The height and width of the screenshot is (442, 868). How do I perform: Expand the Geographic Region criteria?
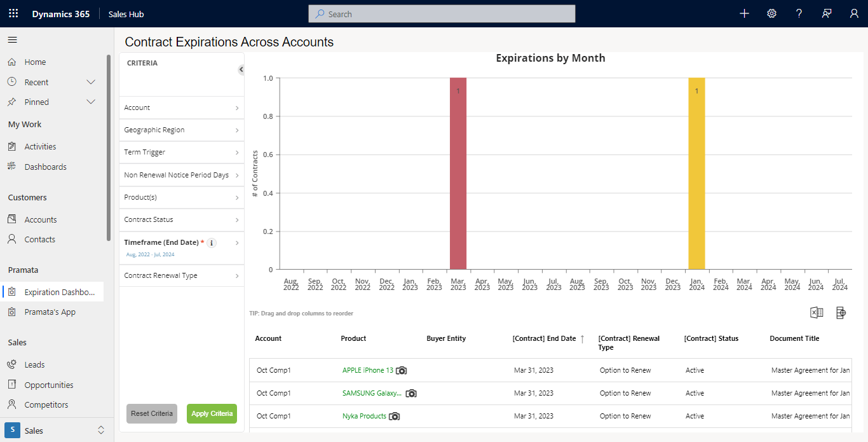(x=182, y=130)
